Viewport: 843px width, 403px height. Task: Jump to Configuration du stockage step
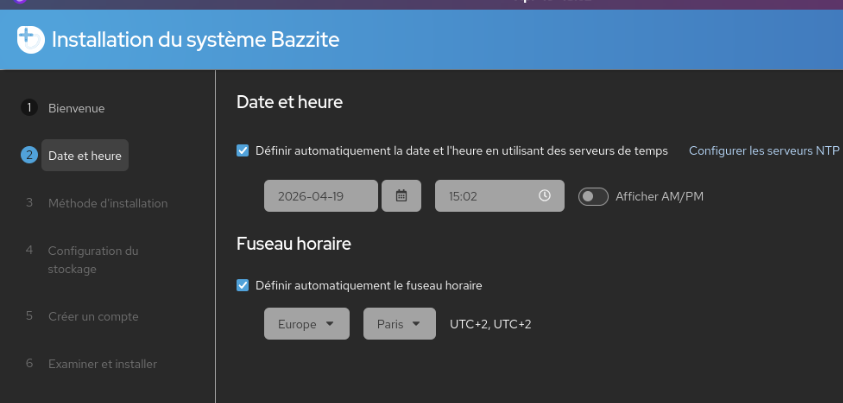coord(92,260)
